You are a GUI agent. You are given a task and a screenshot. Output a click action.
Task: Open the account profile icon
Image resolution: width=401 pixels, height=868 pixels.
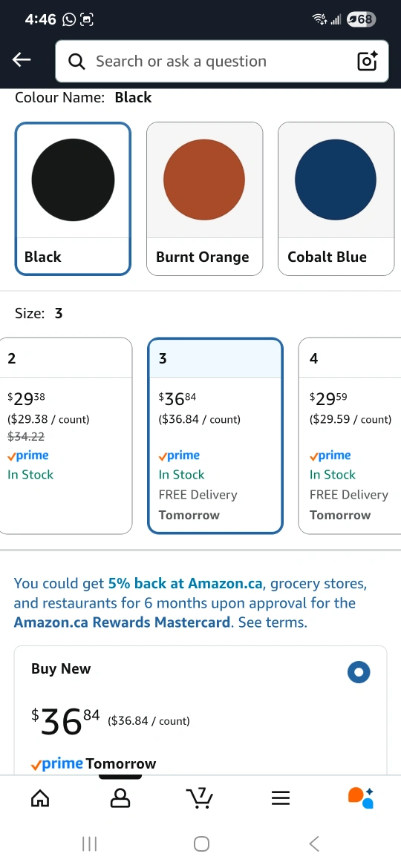click(120, 798)
